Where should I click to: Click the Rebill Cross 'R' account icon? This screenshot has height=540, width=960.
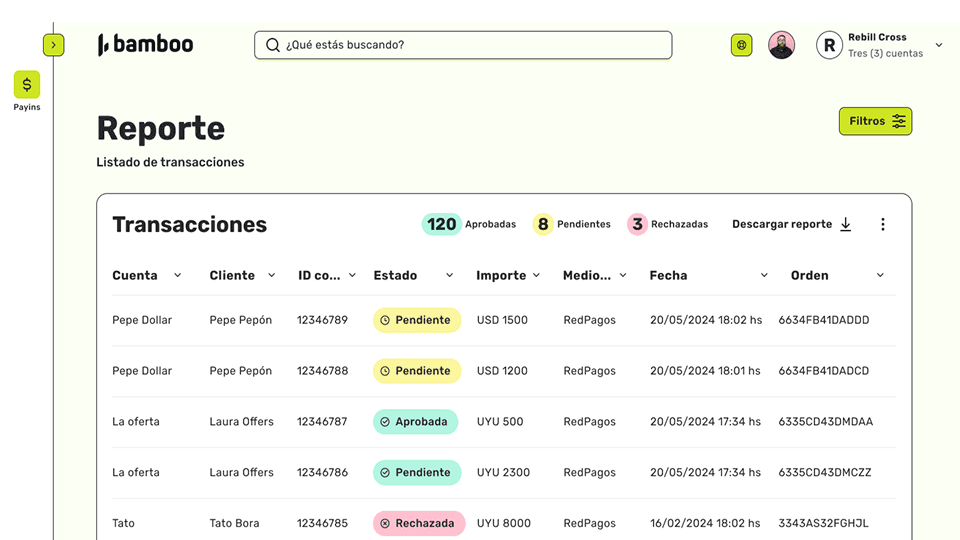pyautogui.click(x=829, y=45)
